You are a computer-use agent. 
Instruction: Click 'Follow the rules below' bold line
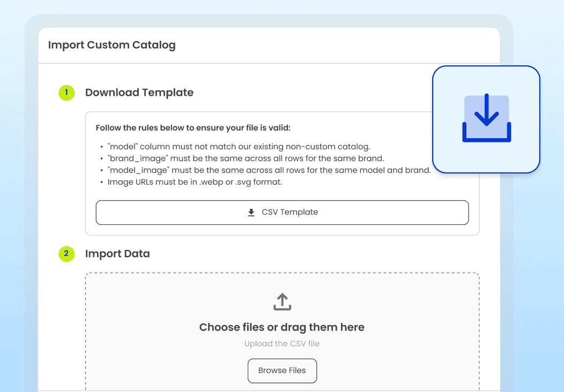point(193,128)
